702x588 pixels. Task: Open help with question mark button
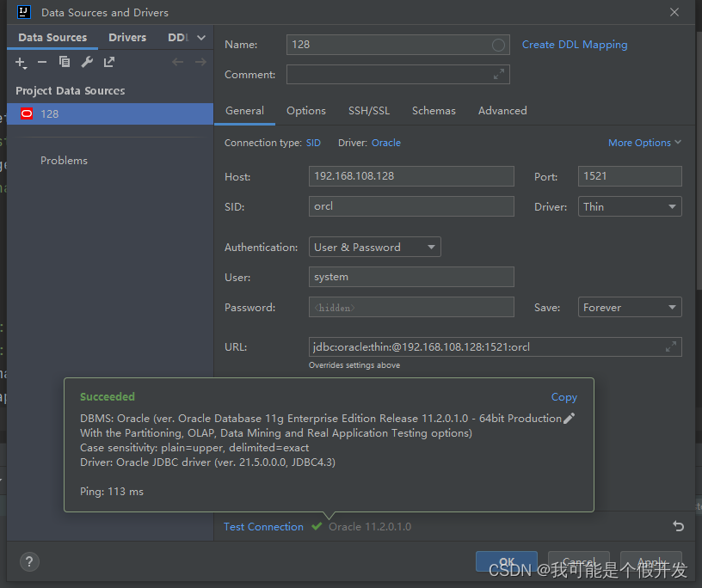29,561
